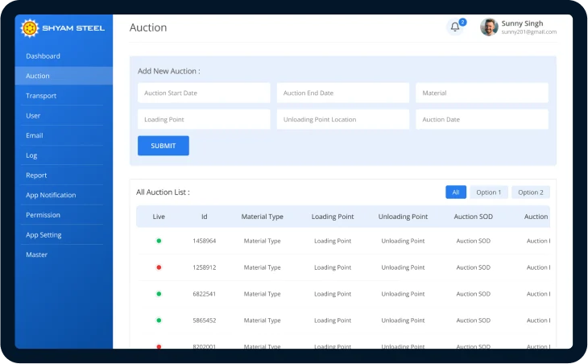Image resolution: width=588 pixels, height=364 pixels.
Task: Select auction id 5865452
Action: (x=205, y=321)
